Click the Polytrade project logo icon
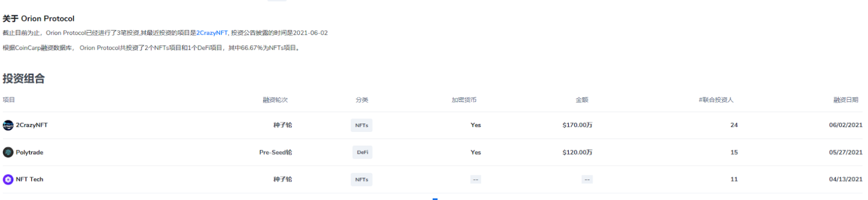868x200 pixels. 8,153
